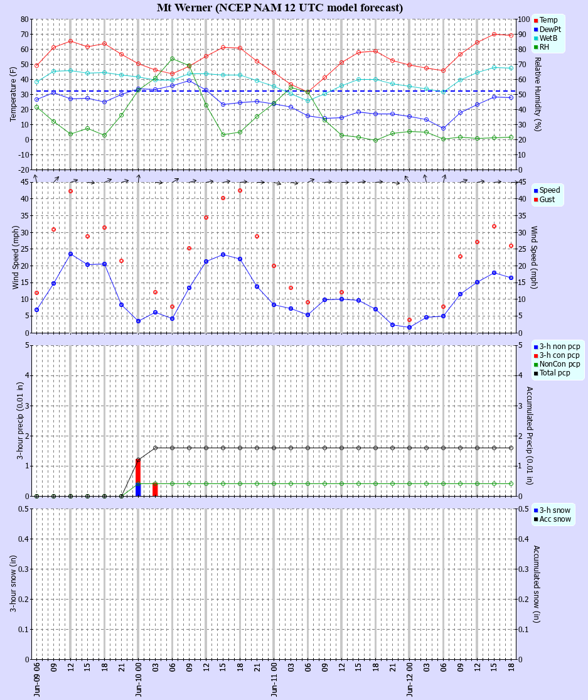
Task: Click the 'Accumulated snow (in)' axis label
Action: 537,584
